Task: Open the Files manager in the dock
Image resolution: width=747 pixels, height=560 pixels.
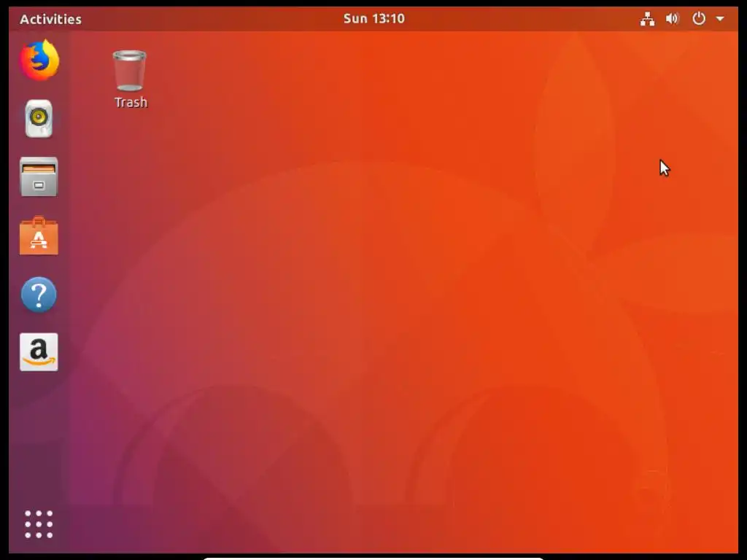Action: coord(39,176)
